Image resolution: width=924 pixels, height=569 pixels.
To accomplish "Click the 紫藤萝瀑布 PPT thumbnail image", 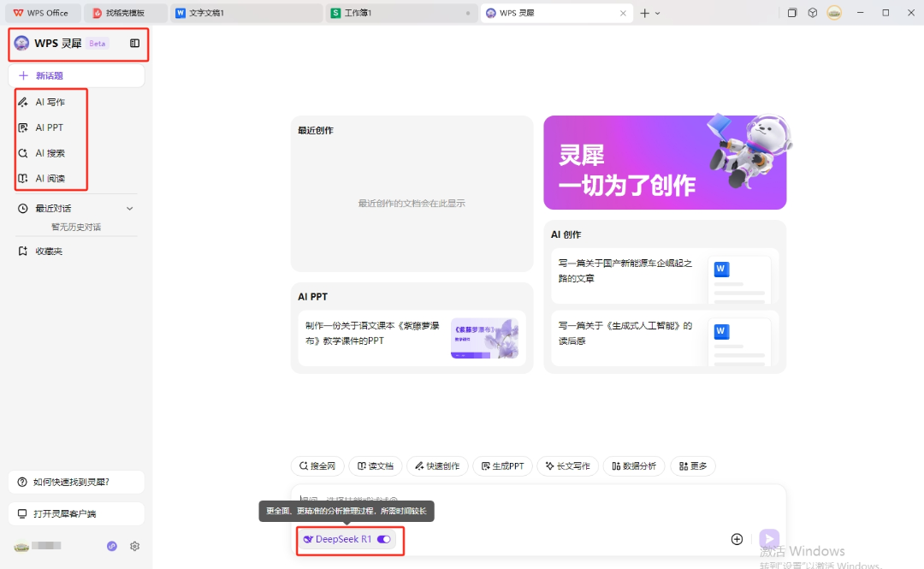I will click(x=484, y=339).
